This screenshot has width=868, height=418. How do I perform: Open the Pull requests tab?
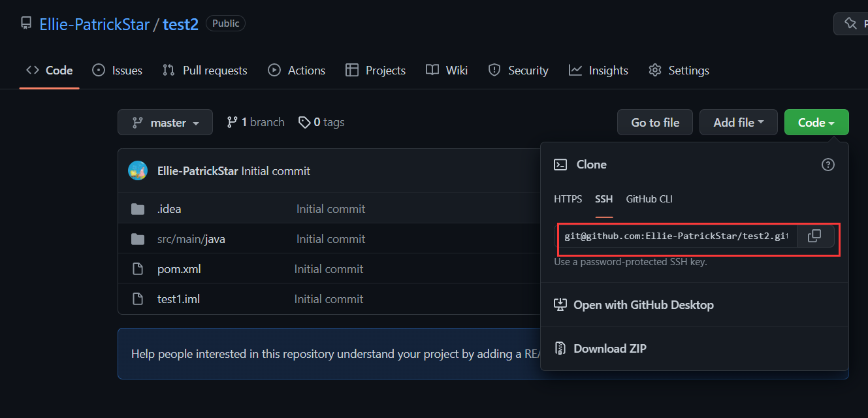pos(205,71)
